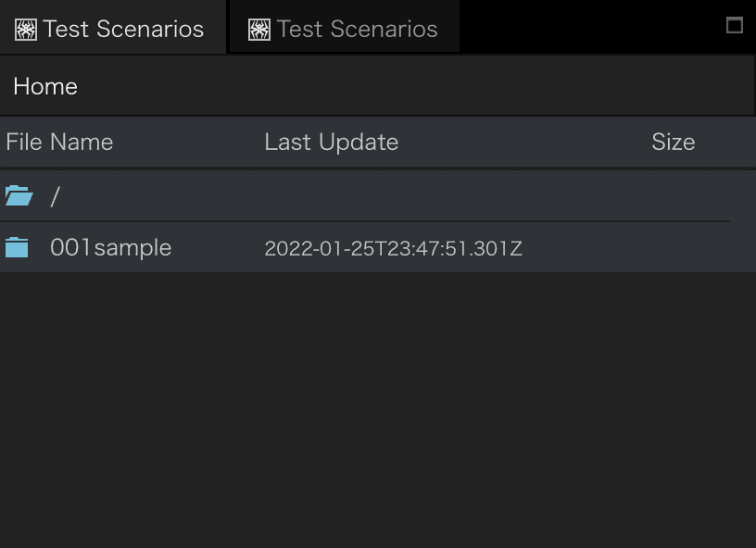
Task: Sort by the File Name column header
Action: tap(59, 142)
